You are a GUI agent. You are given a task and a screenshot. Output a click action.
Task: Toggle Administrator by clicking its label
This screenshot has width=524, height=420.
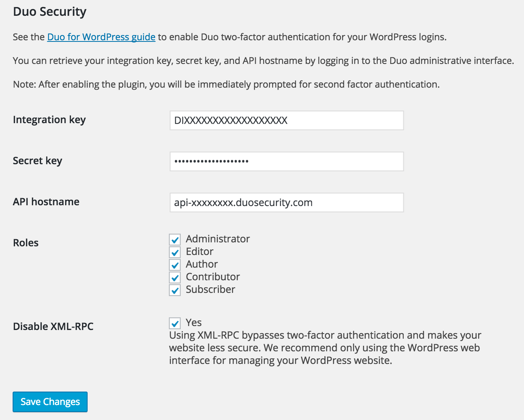pos(217,239)
